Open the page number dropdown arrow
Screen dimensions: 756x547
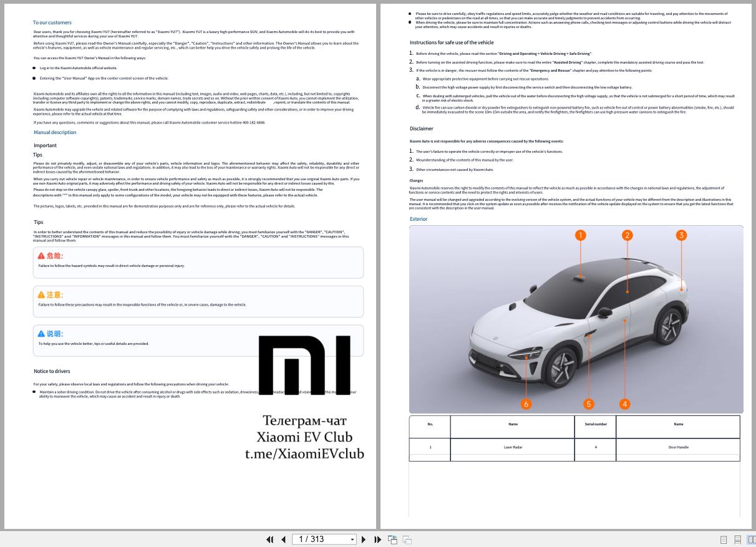pyautogui.click(x=352, y=540)
